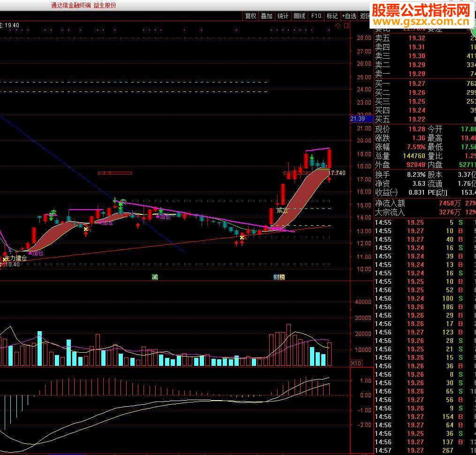Image resolution: width=476 pixels, height=455 pixels.
Task: Click the diamond icon above price axis
Action: [x=338, y=26]
